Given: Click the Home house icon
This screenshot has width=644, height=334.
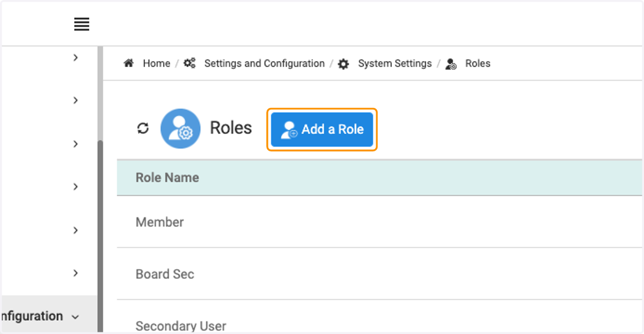Looking at the screenshot, I should click(x=128, y=63).
